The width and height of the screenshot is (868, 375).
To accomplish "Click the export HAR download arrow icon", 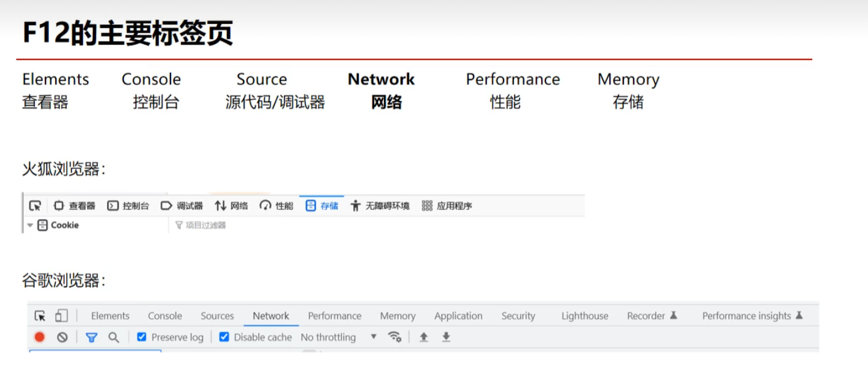I will tap(446, 337).
